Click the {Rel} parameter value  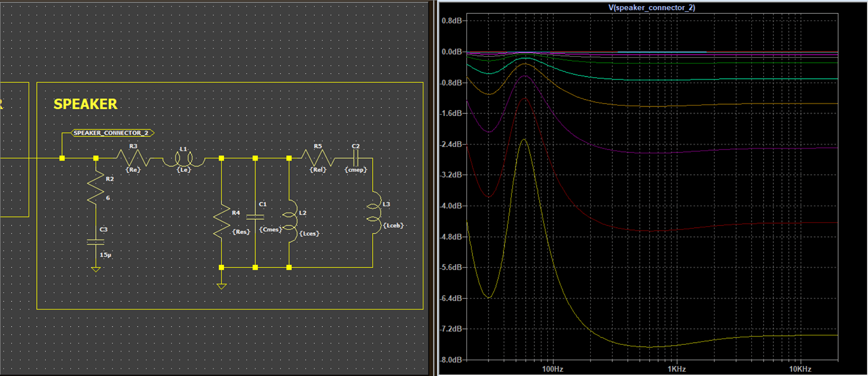pyautogui.click(x=318, y=170)
